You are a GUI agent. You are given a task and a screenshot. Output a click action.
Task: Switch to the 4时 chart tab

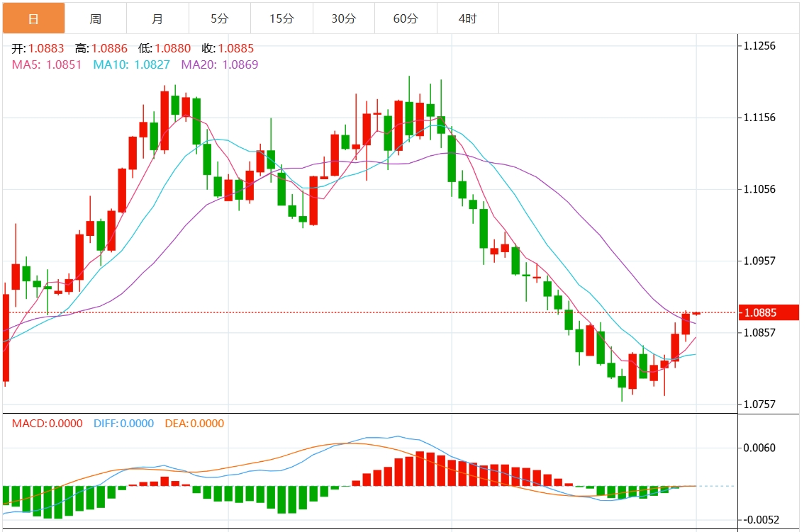[467, 18]
